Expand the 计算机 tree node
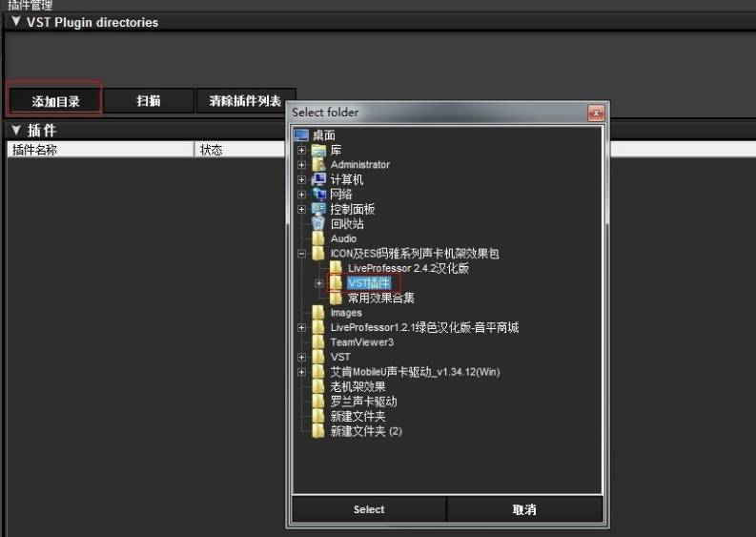 [x=302, y=179]
